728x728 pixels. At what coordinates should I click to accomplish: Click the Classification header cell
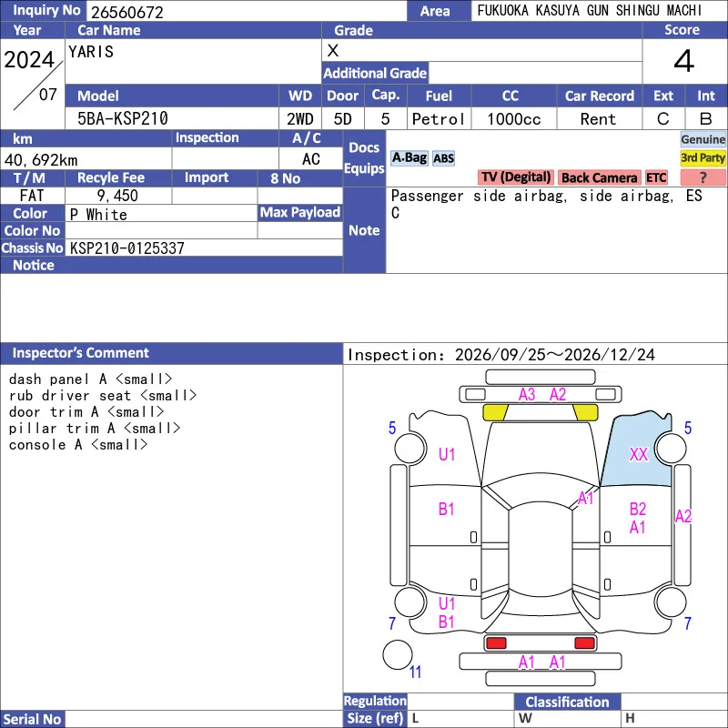tap(567, 702)
